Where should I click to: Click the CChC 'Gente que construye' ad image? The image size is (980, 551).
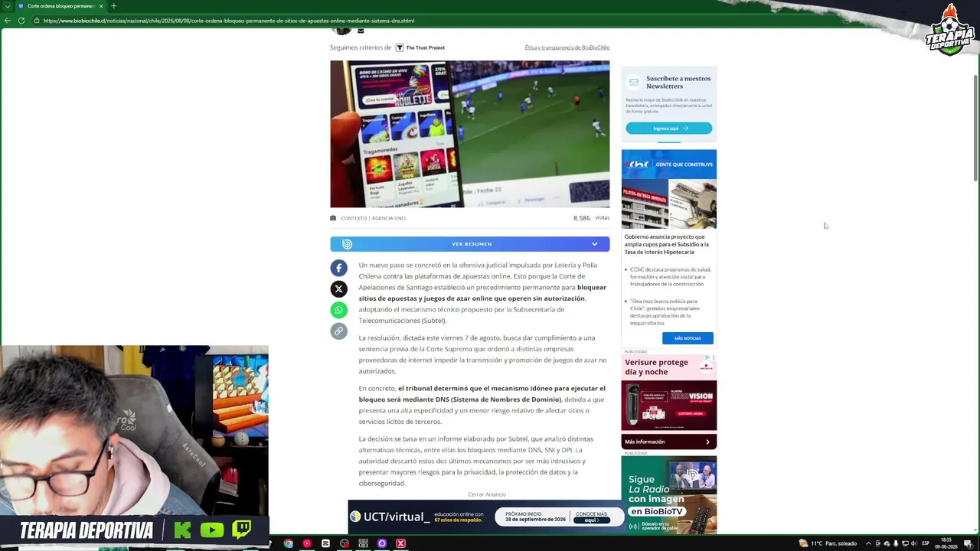[x=668, y=189]
